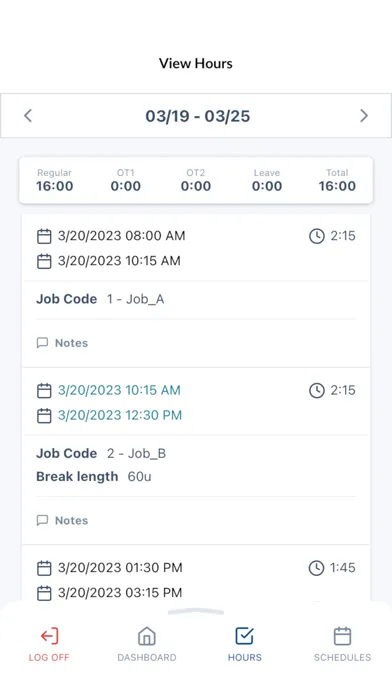Tap the 03/19 - 03/25 date range

click(x=198, y=116)
